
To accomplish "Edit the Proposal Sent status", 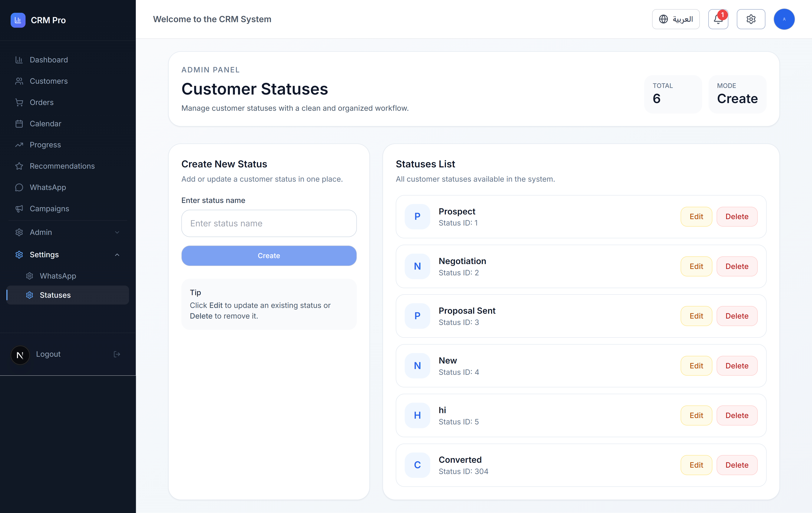I will (x=696, y=316).
